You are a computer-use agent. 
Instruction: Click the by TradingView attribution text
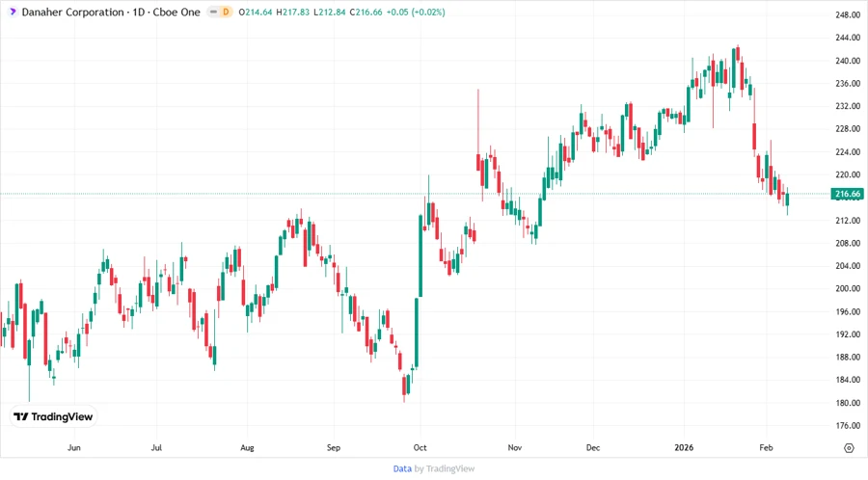click(445, 469)
